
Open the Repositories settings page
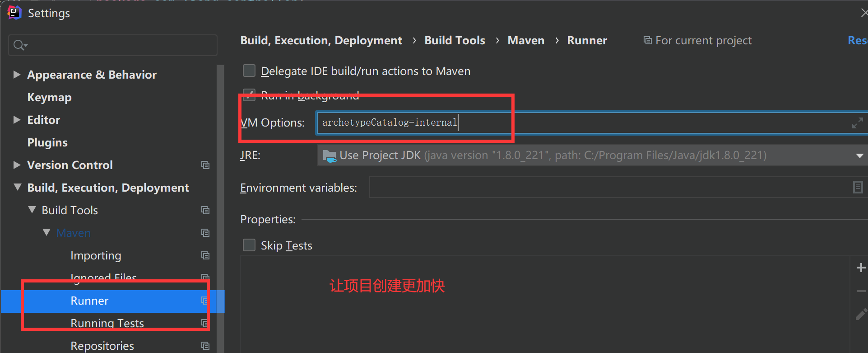click(102, 346)
